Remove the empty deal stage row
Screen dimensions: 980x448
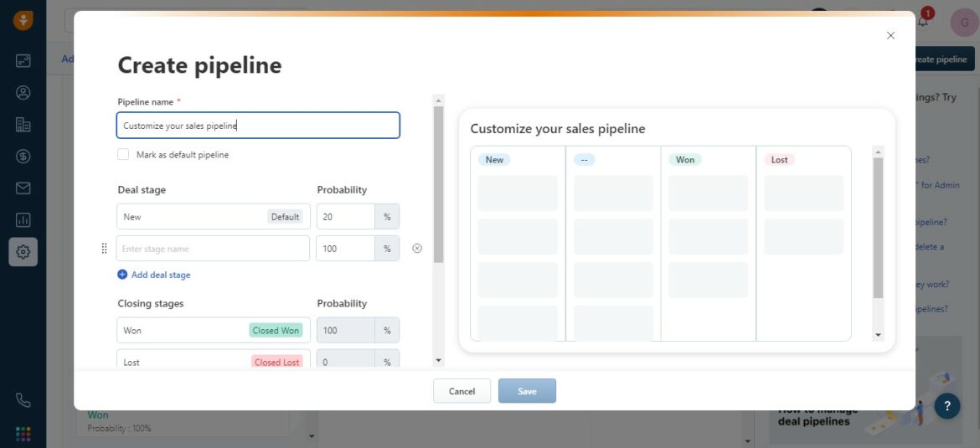tap(417, 248)
